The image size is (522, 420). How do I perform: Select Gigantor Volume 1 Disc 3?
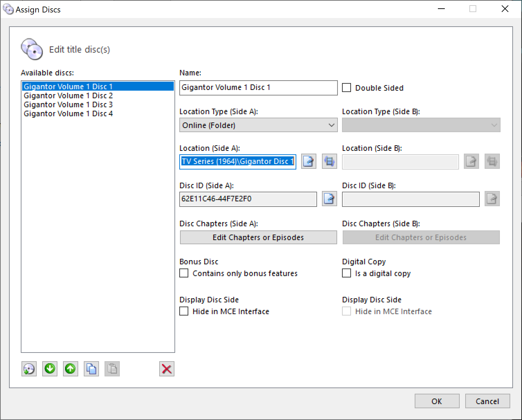98,104
